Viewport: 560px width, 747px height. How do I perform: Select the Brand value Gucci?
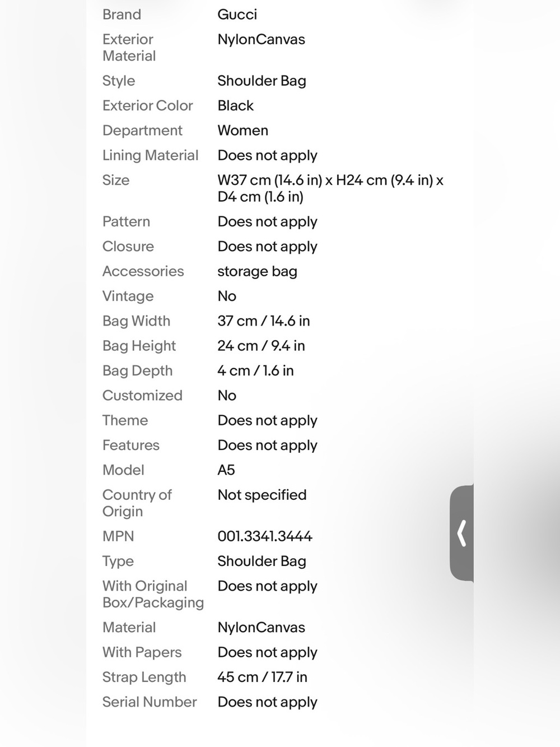point(237,15)
